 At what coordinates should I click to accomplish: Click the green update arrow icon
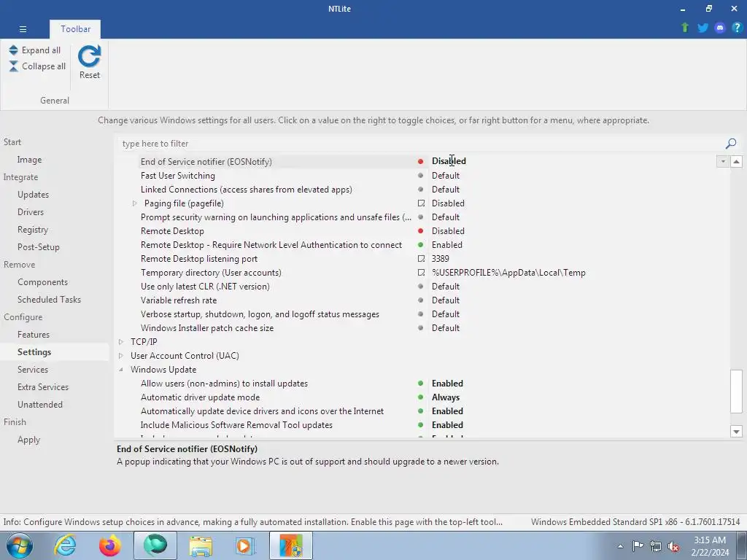[685, 28]
